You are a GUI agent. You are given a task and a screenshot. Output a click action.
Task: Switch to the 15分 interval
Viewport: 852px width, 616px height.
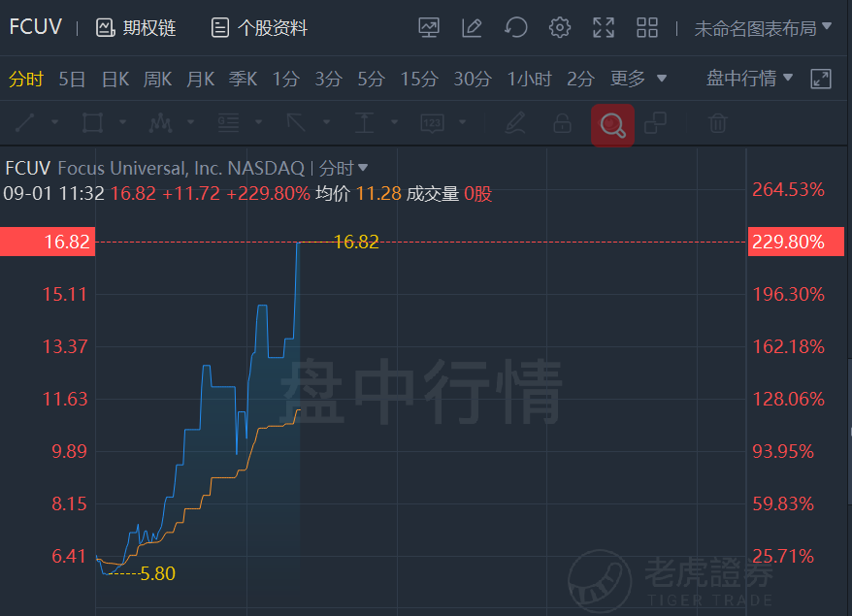[x=419, y=80]
